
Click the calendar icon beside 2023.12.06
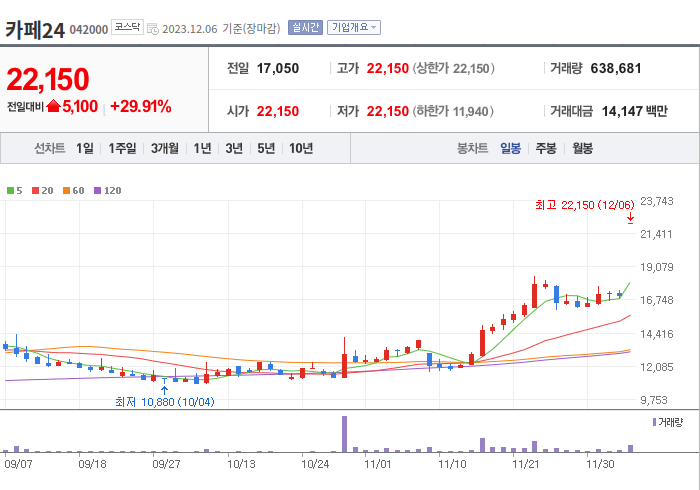tap(153, 29)
